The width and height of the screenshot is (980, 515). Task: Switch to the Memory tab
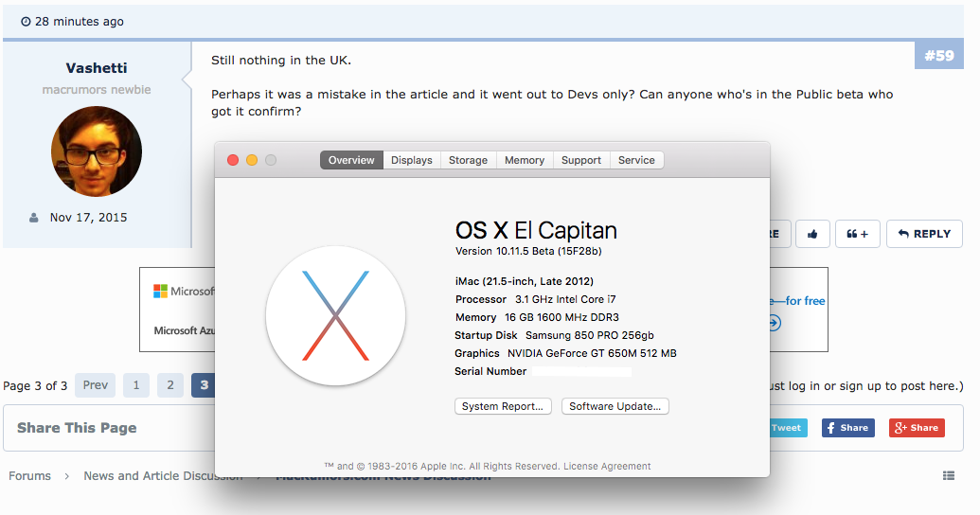525,160
